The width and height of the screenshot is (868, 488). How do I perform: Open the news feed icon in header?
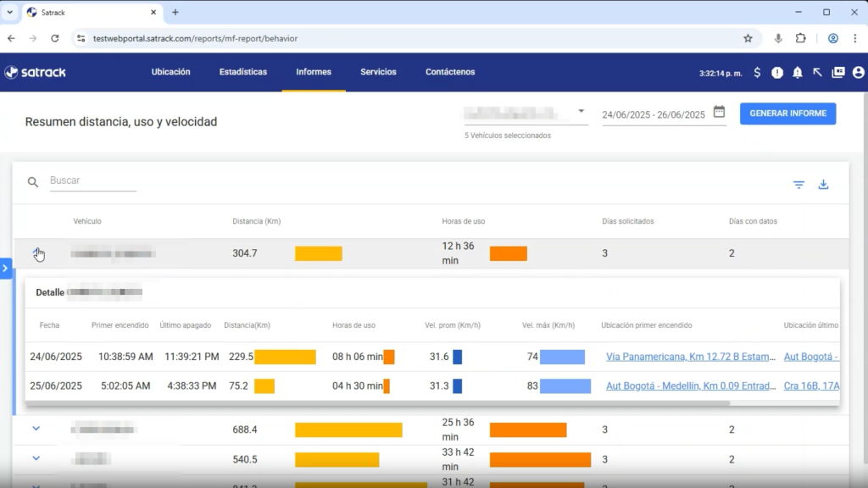838,73
